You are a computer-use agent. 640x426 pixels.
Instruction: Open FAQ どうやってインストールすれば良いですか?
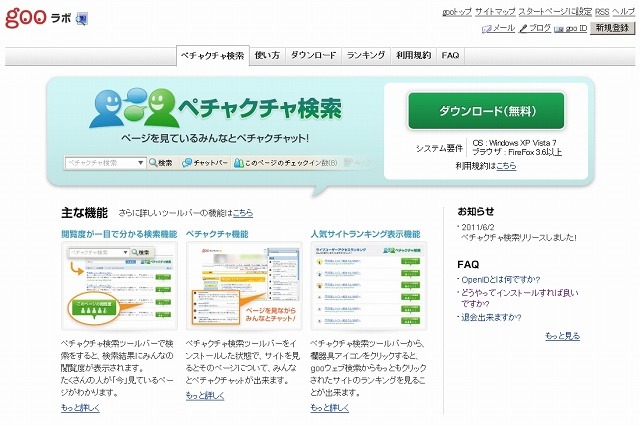520,298
